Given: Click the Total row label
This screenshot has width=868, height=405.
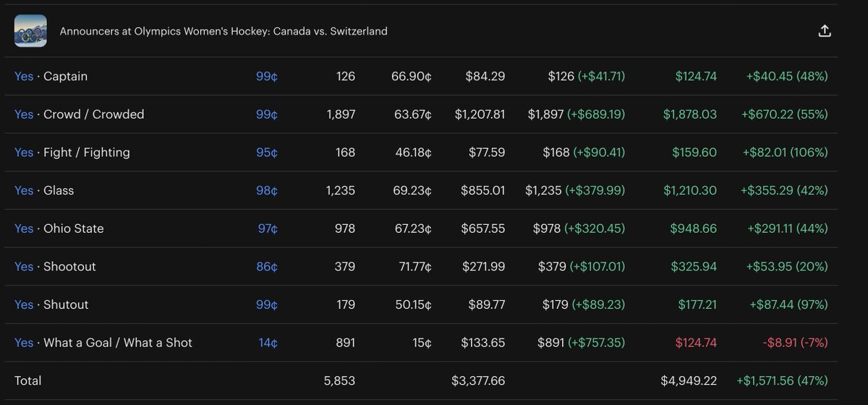Looking at the screenshot, I should pyautogui.click(x=28, y=380).
